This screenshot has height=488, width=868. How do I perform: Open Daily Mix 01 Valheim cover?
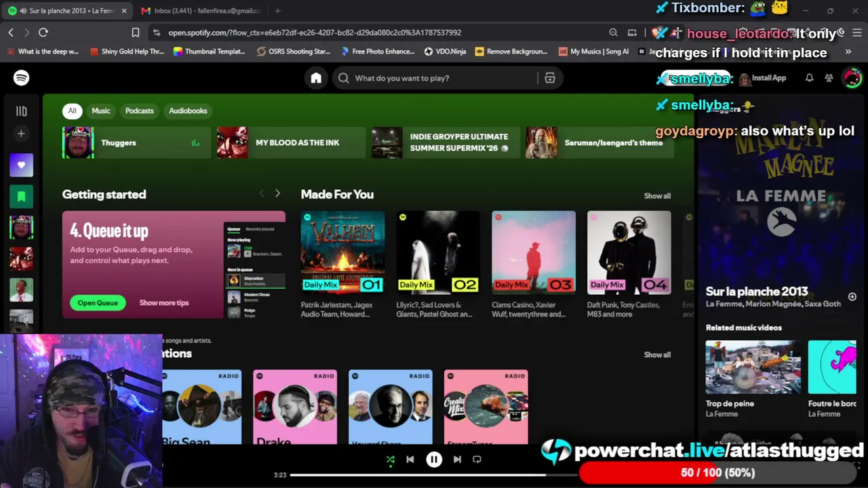(342, 252)
